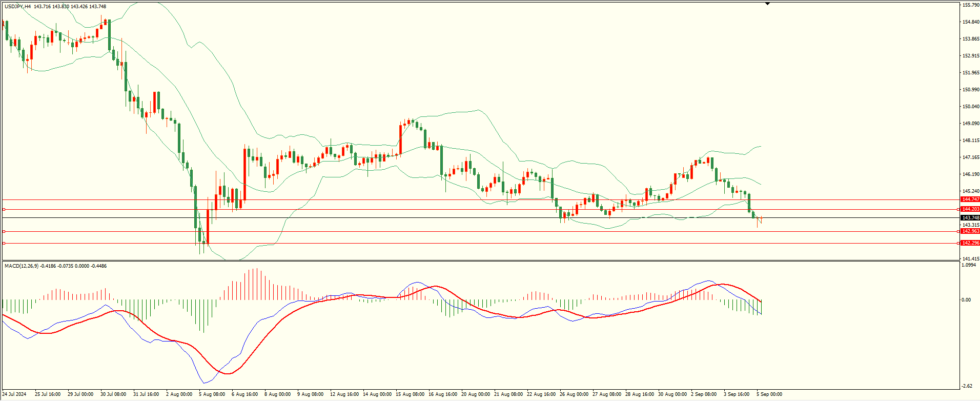The height and width of the screenshot is (401, 980).
Task: Click the 24 Jul 2024 date label
Action: (14, 394)
